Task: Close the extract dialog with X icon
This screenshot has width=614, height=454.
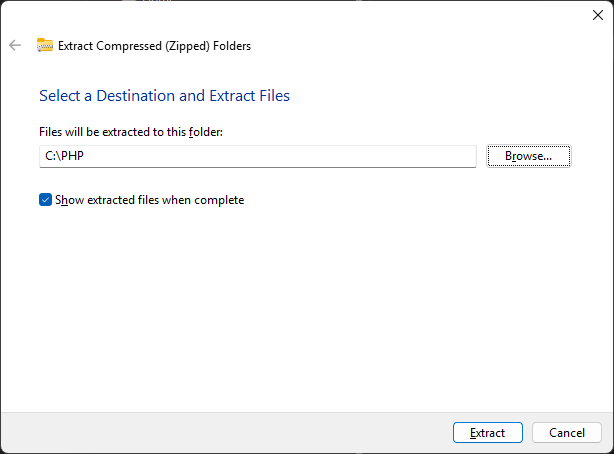Action: point(598,15)
